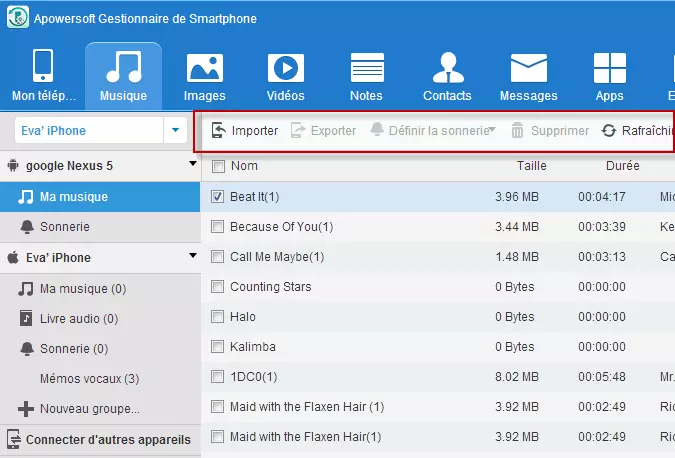Click the 00:04:17 duration cell
Screen dimensions: 675x458
[602, 197]
